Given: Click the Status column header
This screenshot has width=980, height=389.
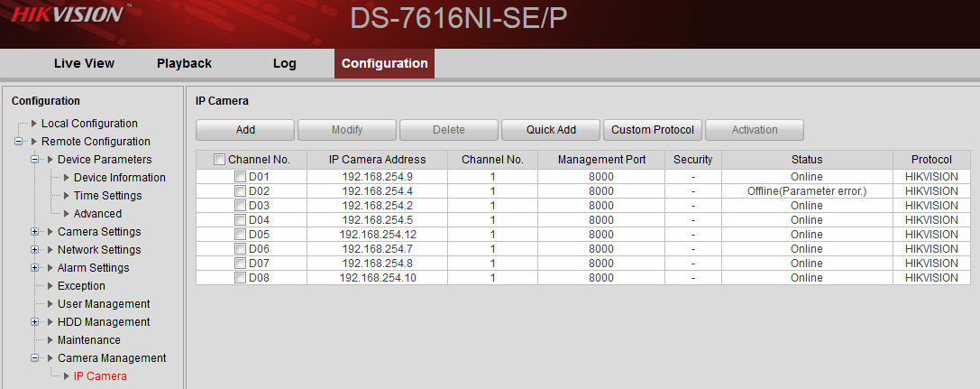Looking at the screenshot, I should 806,160.
